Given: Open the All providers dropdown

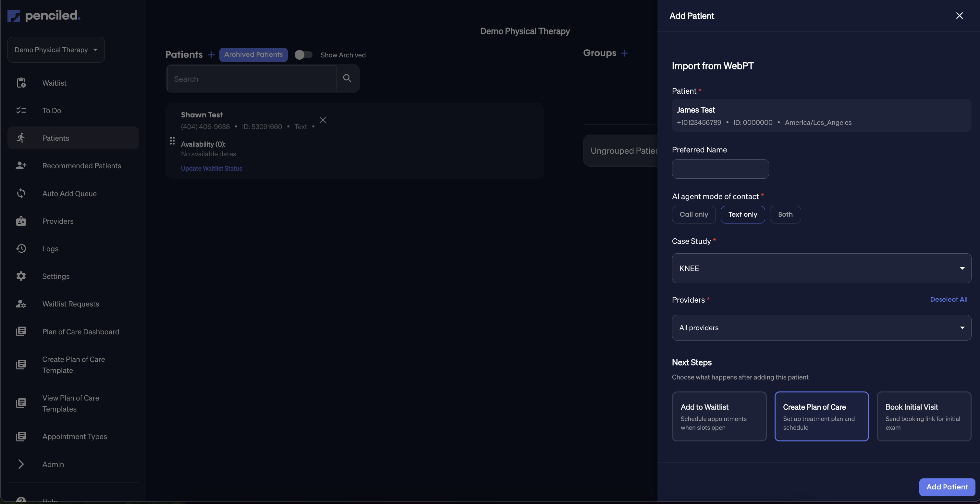Looking at the screenshot, I should [821, 328].
